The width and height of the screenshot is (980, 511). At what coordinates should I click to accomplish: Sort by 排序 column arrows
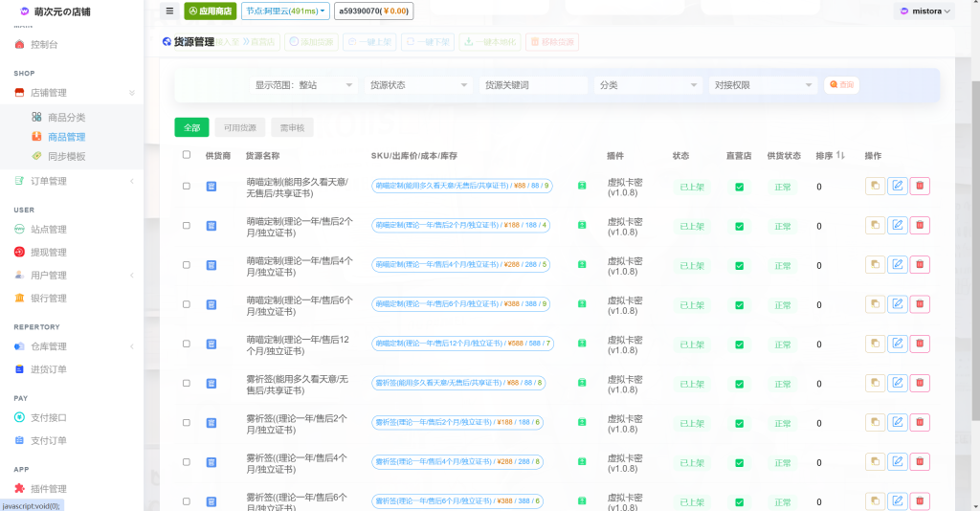(840, 155)
